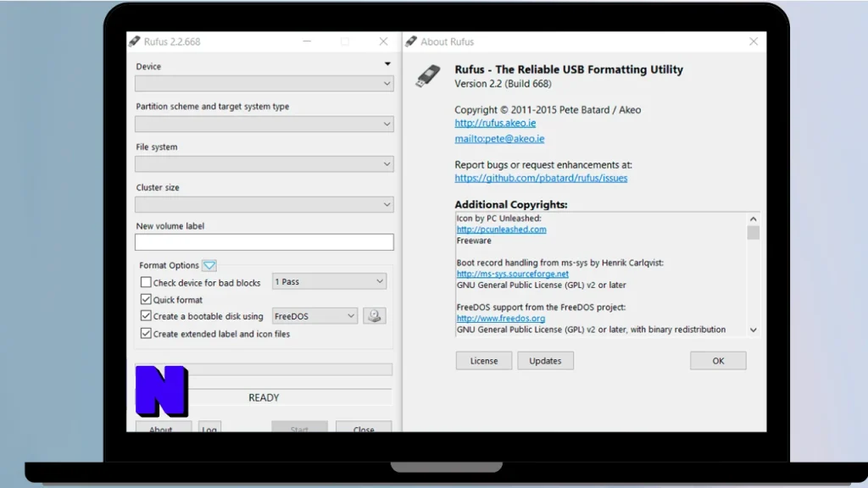868x488 pixels.
Task: Open the 1 Pass dropdown
Action: [x=329, y=281]
